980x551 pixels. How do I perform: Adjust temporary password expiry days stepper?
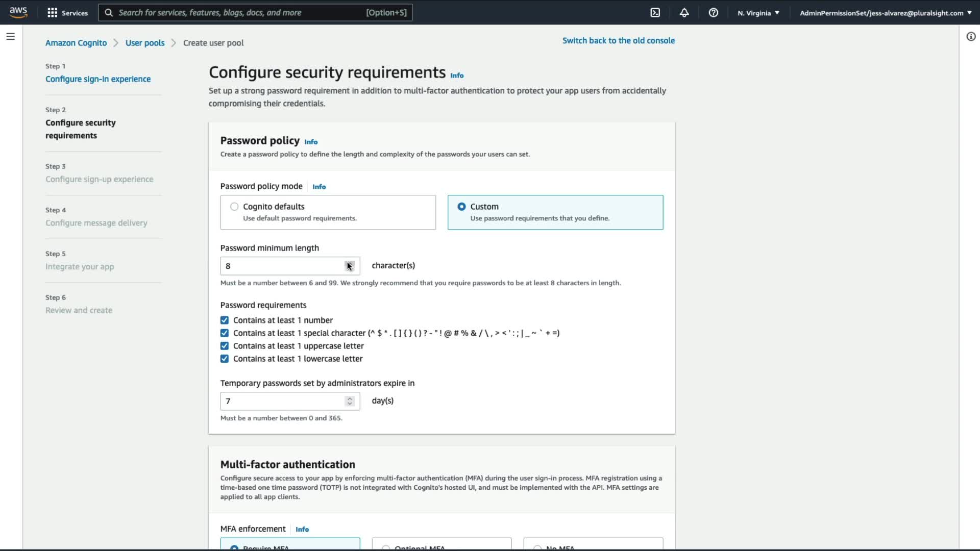coord(350,401)
